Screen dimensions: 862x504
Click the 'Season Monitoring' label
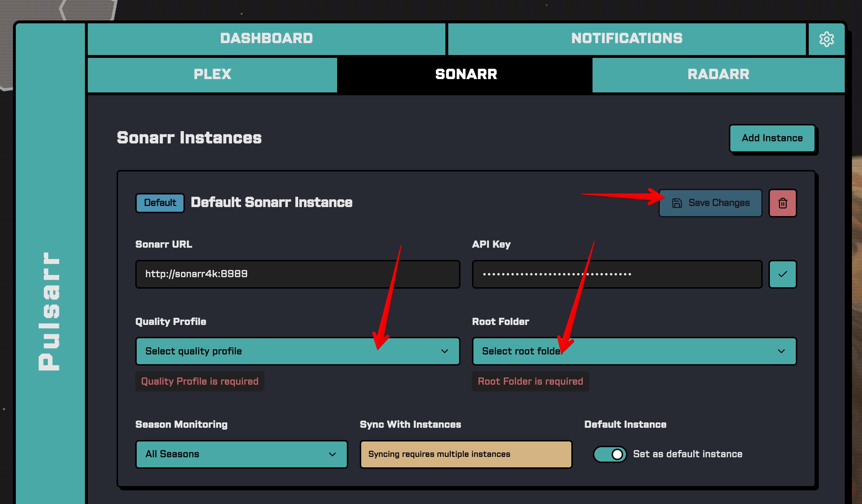point(181,425)
